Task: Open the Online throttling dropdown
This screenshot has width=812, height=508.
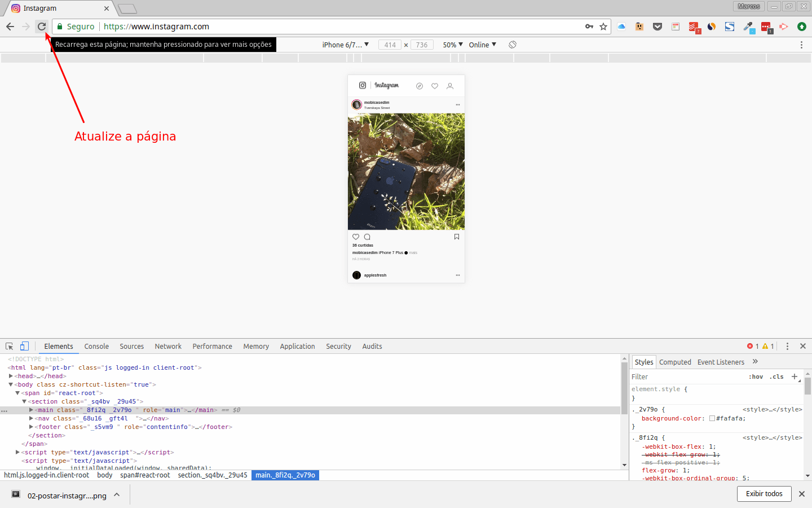Action: click(482, 45)
